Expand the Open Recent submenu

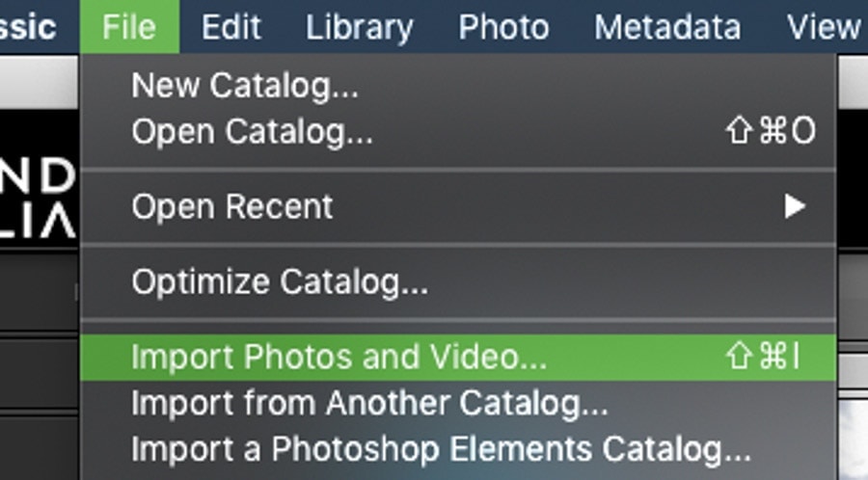coord(458,207)
